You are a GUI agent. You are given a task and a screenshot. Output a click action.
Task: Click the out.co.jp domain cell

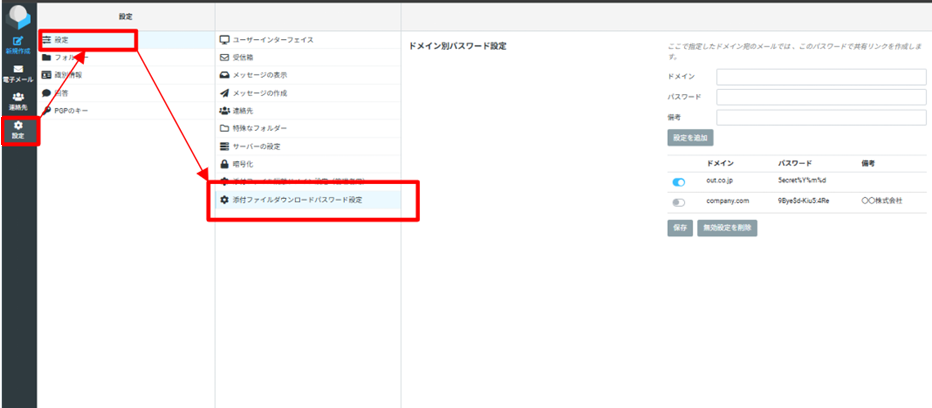tap(720, 181)
